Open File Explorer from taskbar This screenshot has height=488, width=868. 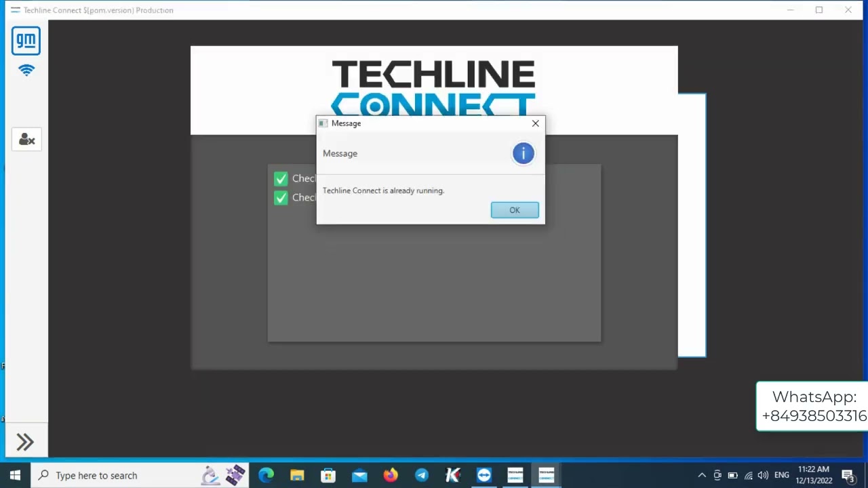click(297, 476)
